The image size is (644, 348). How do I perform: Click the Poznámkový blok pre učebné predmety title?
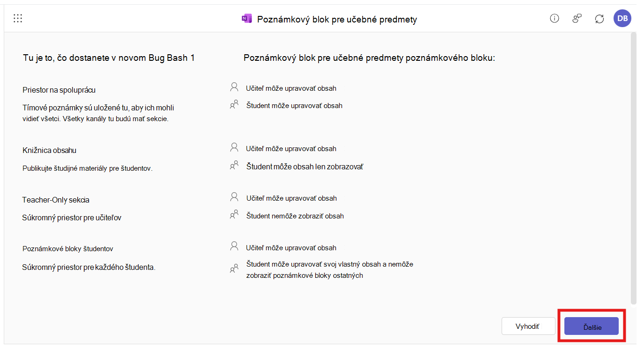pos(337,19)
